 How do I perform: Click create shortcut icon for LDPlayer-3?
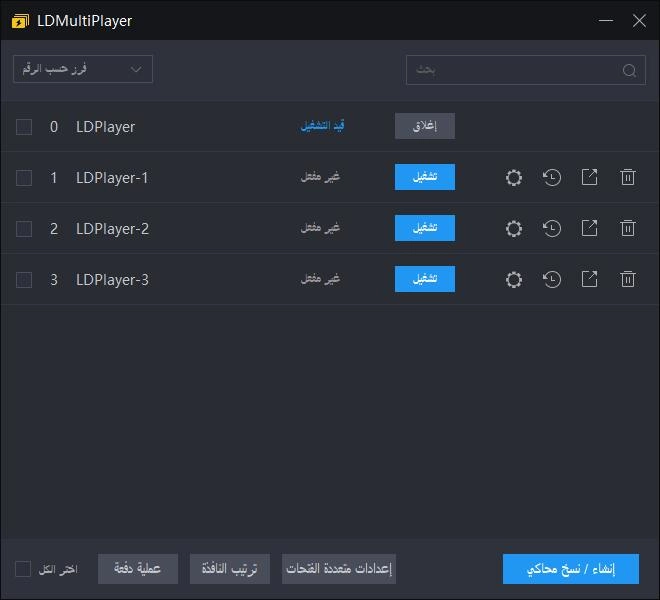589,279
